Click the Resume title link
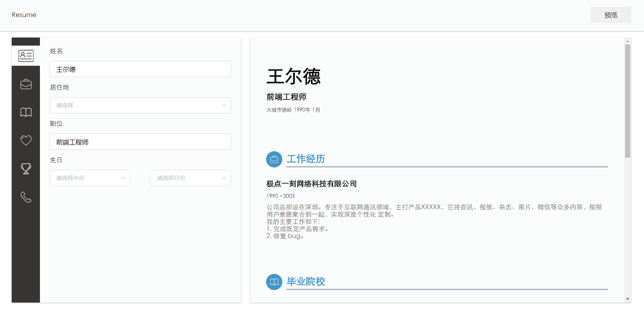This screenshot has height=309, width=644. [x=24, y=15]
